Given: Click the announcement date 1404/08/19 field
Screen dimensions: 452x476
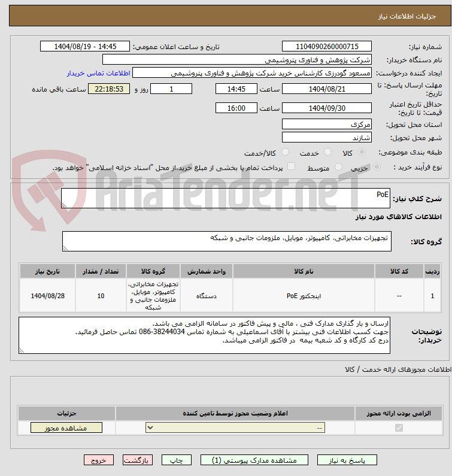Looking at the screenshot, I should click(x=85, y=47).
